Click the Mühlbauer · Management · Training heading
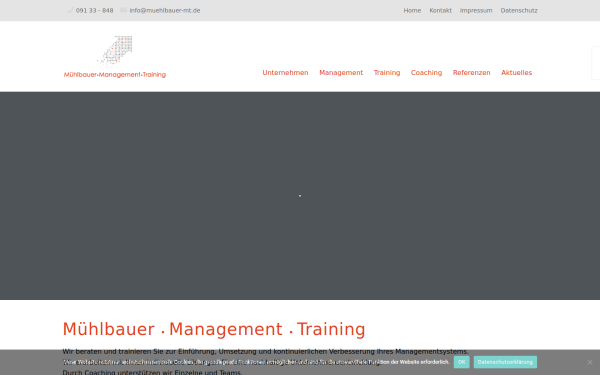Screen dimensions: 600x375 (214, 329)
